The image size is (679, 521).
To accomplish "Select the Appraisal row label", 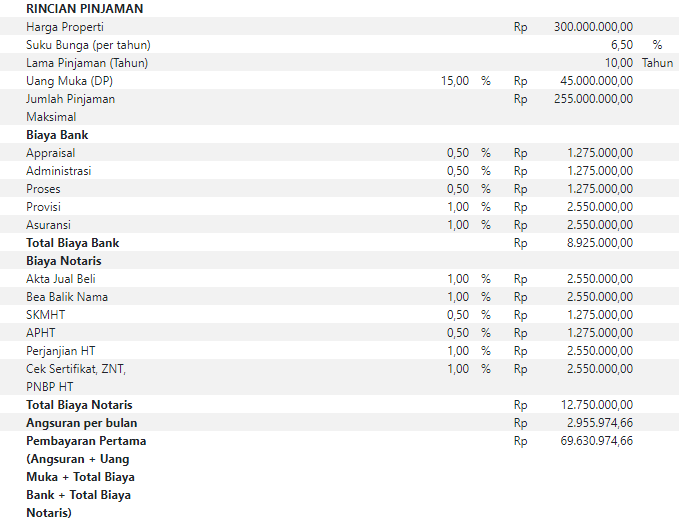I will [51, 153].
